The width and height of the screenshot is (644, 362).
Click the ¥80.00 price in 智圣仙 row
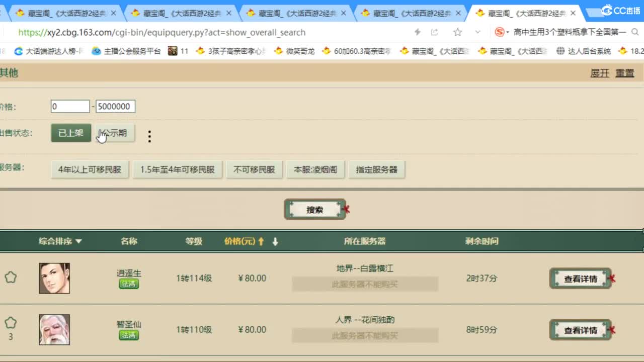252,330
